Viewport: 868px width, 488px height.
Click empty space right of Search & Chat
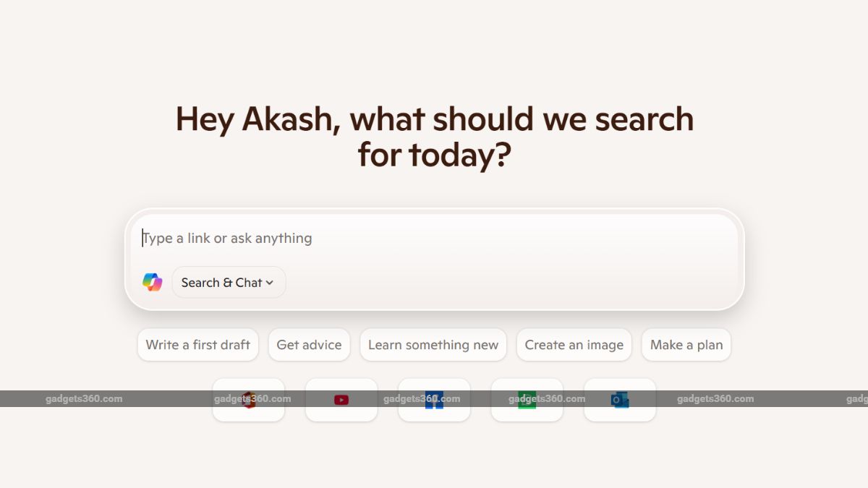[506, 283]
